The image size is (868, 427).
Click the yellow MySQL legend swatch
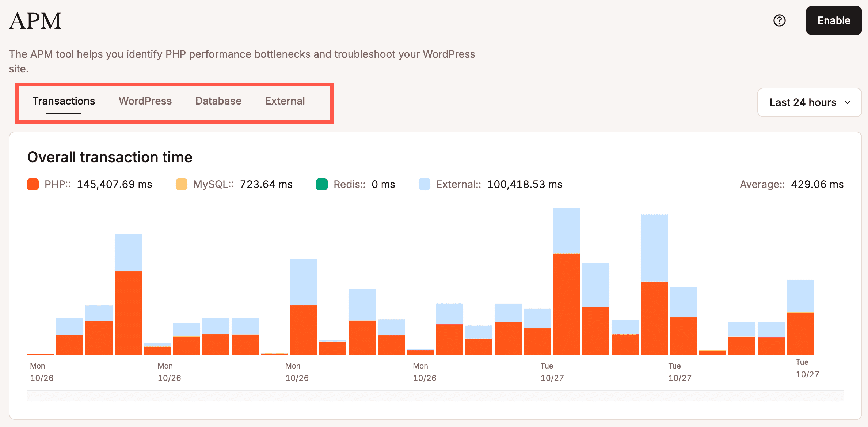pos(182,184)
